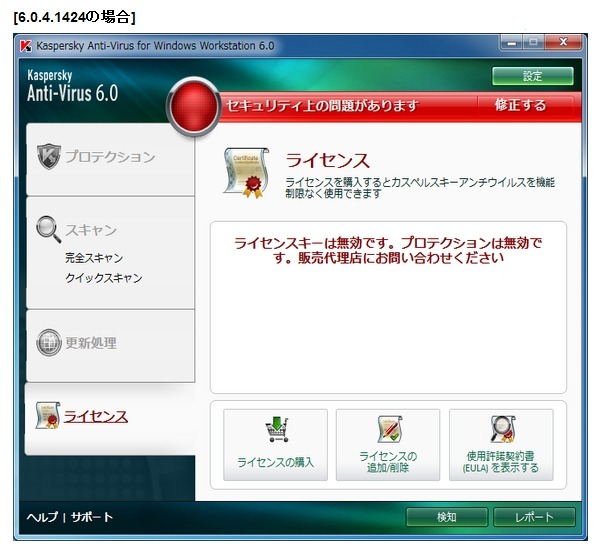Click the license certificate icon in sidebar
This screenshot has height=548, width=610.
[x=47, y=416]
